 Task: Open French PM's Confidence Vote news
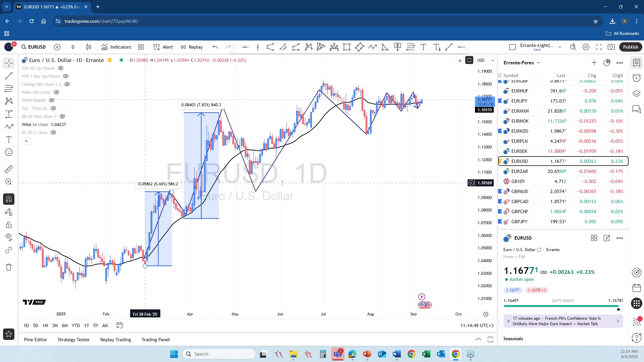tap(563, 321)
